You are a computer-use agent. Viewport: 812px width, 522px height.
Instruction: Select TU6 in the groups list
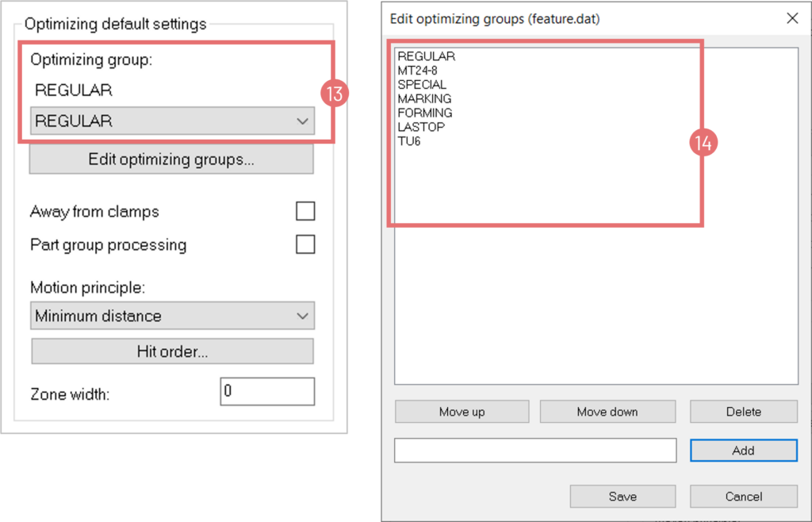point(409,142)
